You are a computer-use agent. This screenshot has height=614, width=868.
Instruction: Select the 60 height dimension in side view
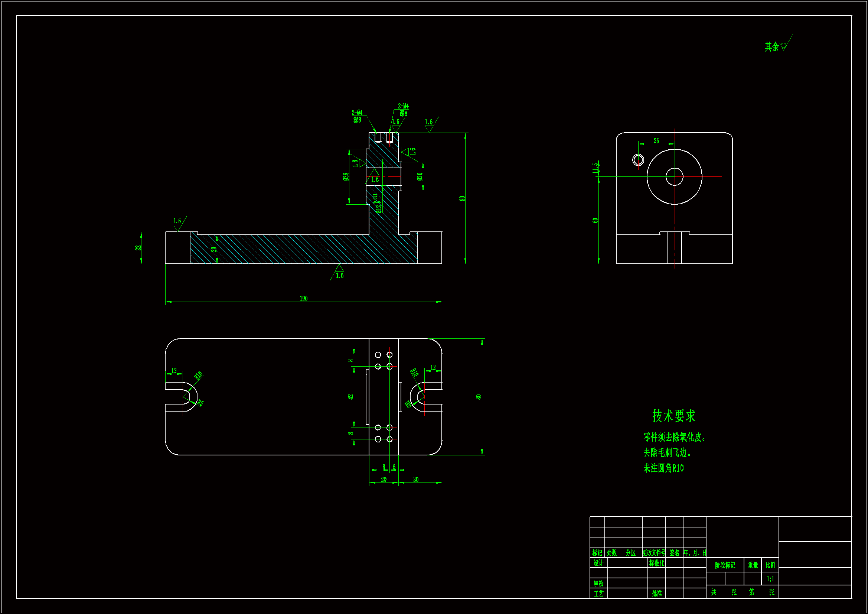pos(595,220)
